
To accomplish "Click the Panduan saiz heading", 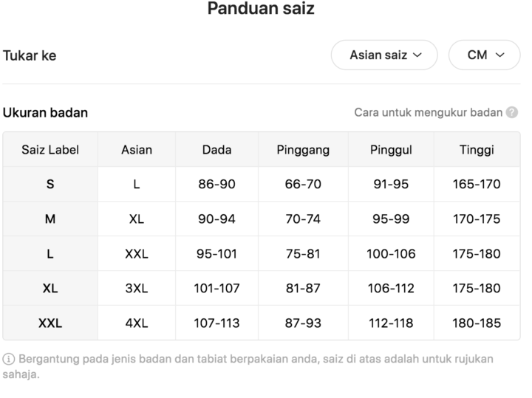I will 261,8.
